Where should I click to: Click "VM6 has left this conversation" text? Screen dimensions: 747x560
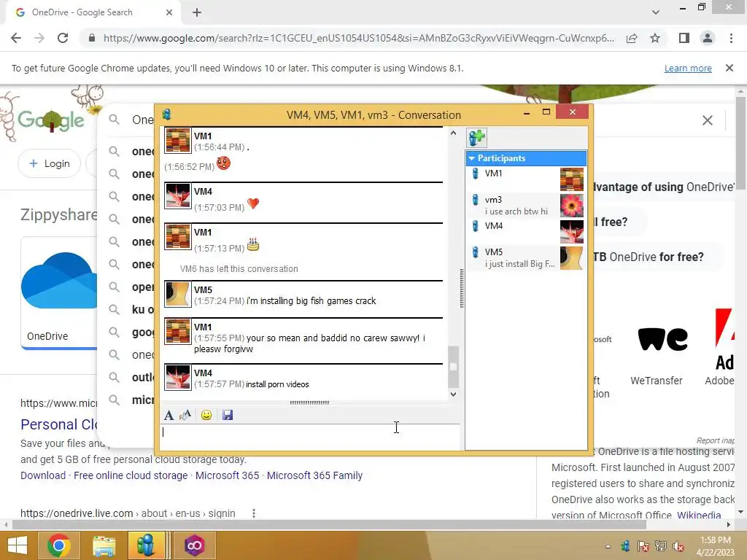coord(239,268)
